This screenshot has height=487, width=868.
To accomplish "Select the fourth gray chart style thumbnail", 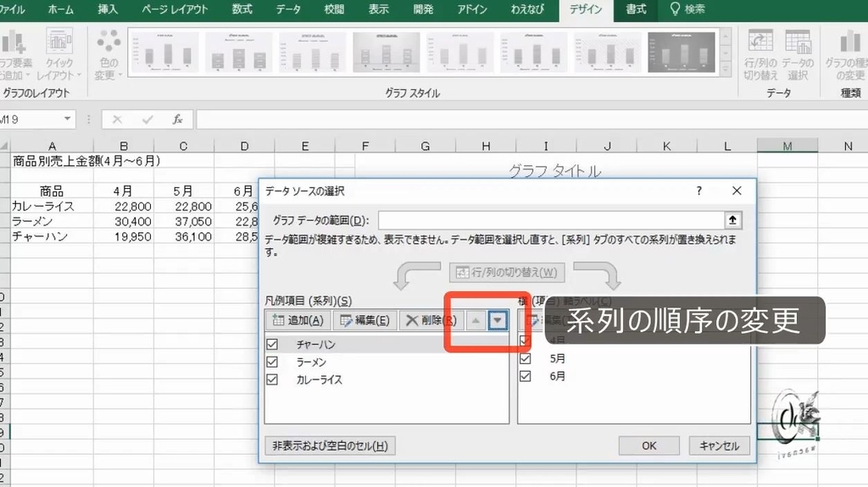I will [387, 53].
